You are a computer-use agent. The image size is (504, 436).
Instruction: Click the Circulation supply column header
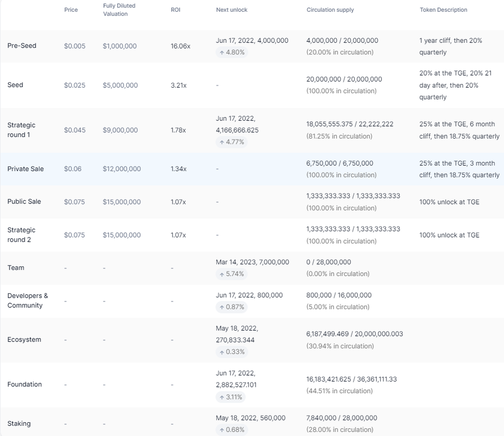(x=331, y=10)
